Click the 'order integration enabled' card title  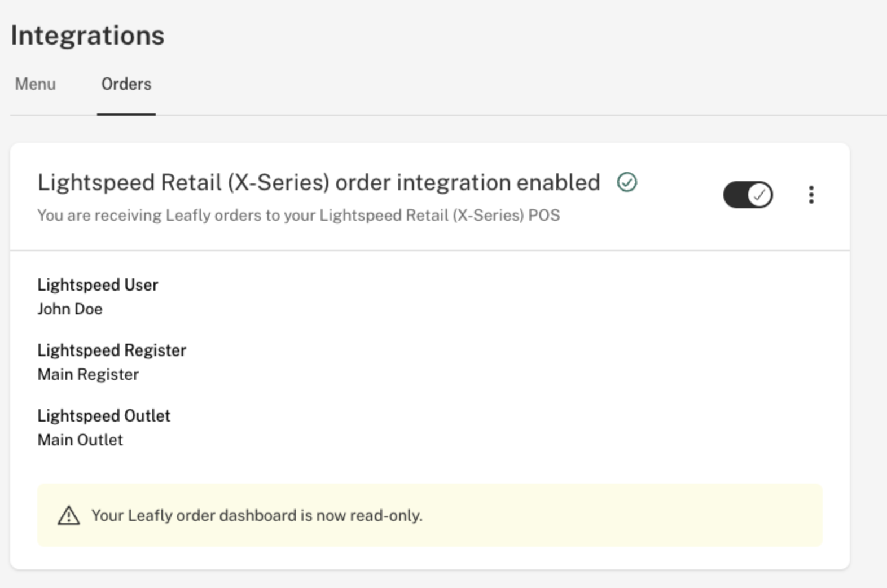coord(319,182)
